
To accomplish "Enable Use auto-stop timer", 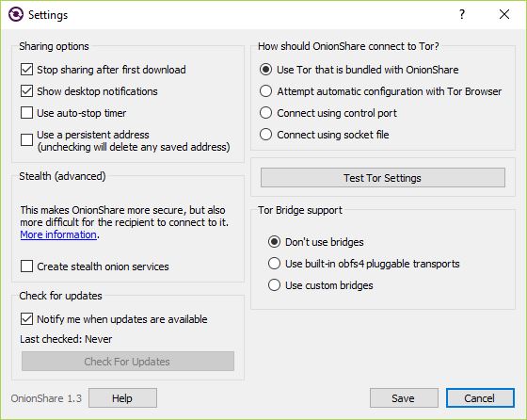I will (26, 113).
